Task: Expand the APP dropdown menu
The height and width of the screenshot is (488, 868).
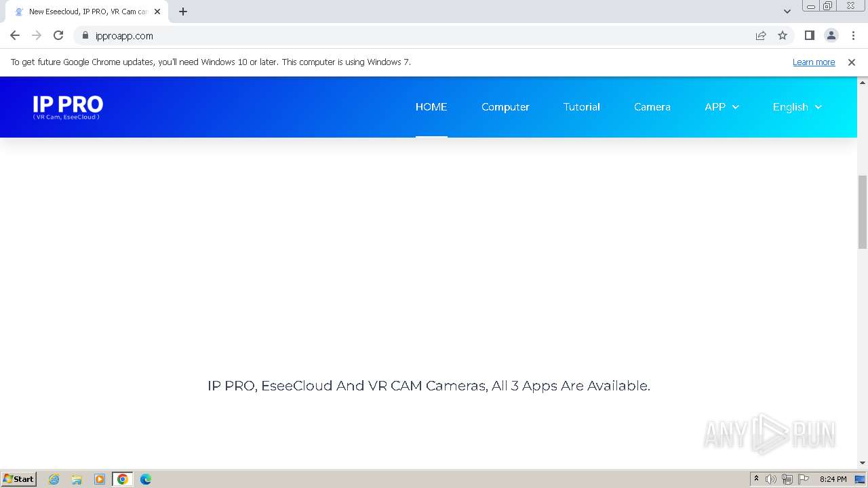Action: [722, 107]
